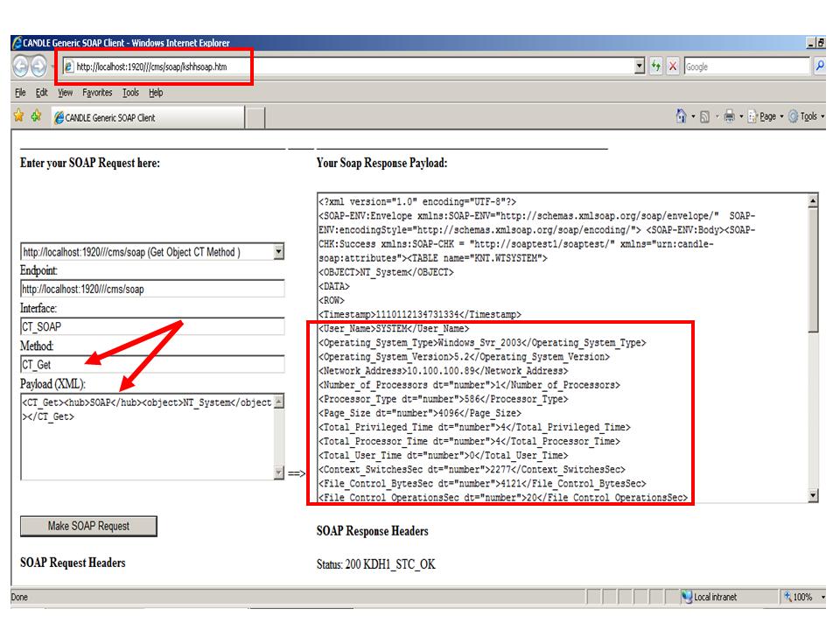Click the Tools gear icon
The image size is (840, 630).
(x=794, y=116)
